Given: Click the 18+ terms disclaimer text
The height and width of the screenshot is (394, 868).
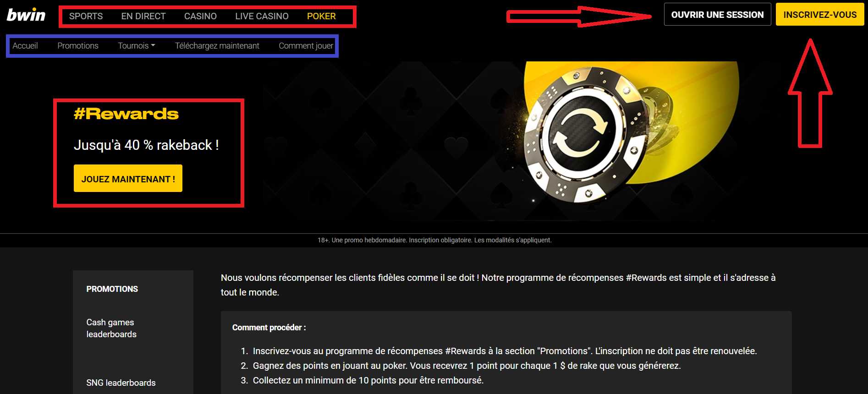Looking at the screenshot, I should [x=434, y=240].
